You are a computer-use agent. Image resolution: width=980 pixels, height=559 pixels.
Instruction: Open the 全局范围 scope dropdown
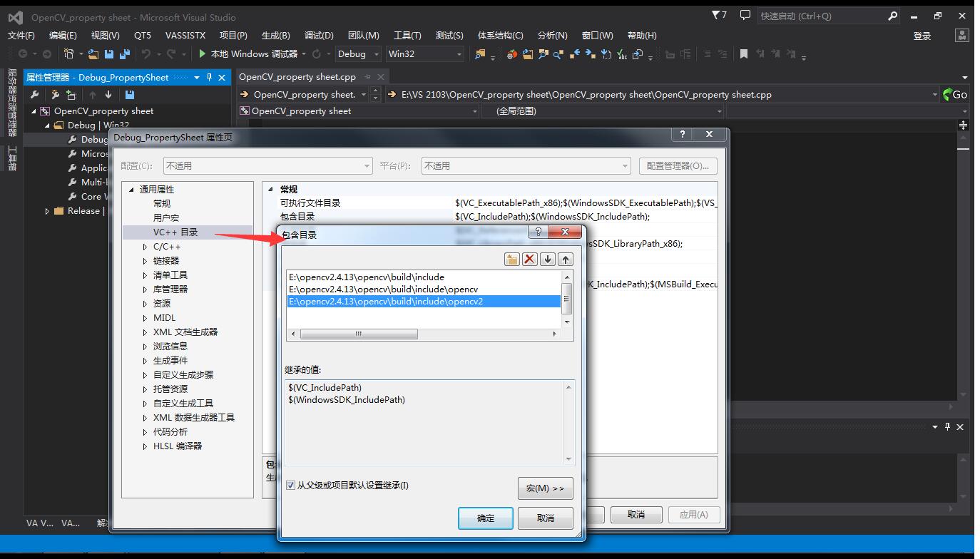tap(603, 111)
